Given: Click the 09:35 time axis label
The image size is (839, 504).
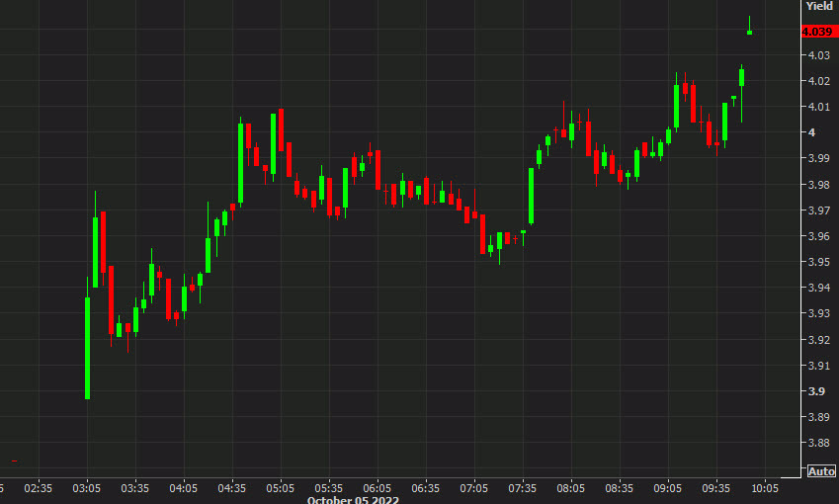Looking at the screenshot, I should tap(715, 488).
